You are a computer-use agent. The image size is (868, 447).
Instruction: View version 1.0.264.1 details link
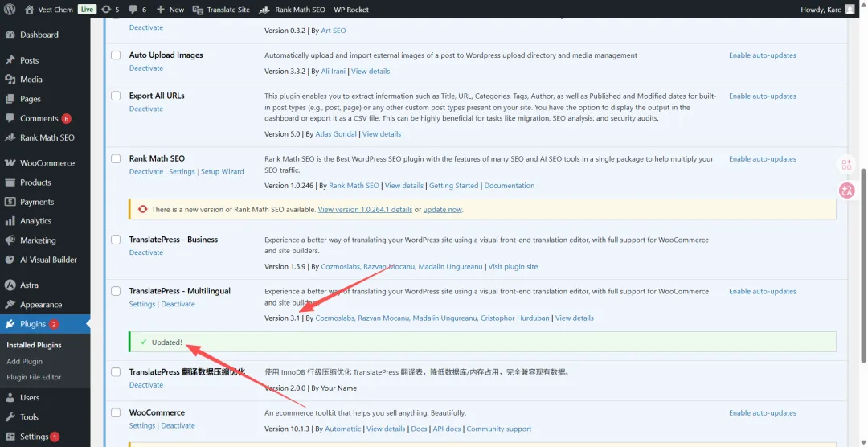(366, 209)
